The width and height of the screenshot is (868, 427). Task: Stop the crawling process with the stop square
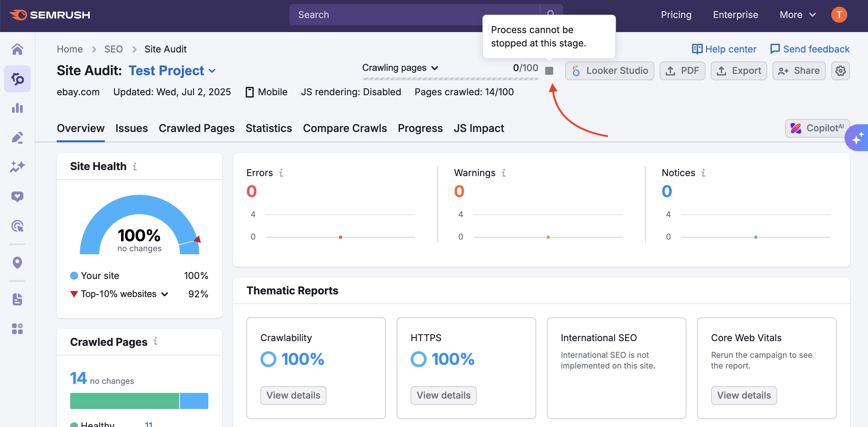[550, 71]
